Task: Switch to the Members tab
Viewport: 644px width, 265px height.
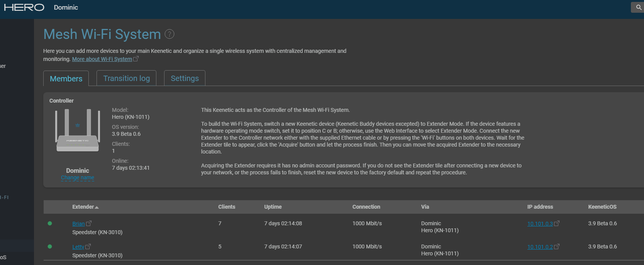Action: tap(66, 78)
